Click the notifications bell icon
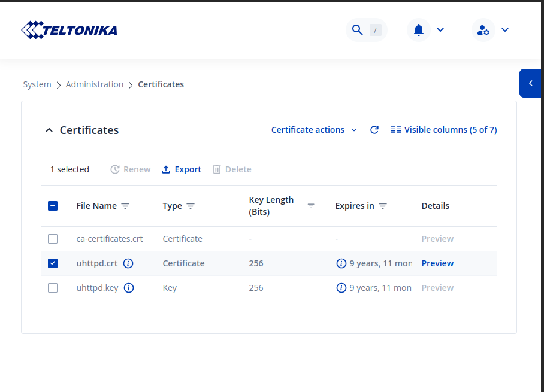The width and height of the screenshot is (544, 392). [419, 30]
